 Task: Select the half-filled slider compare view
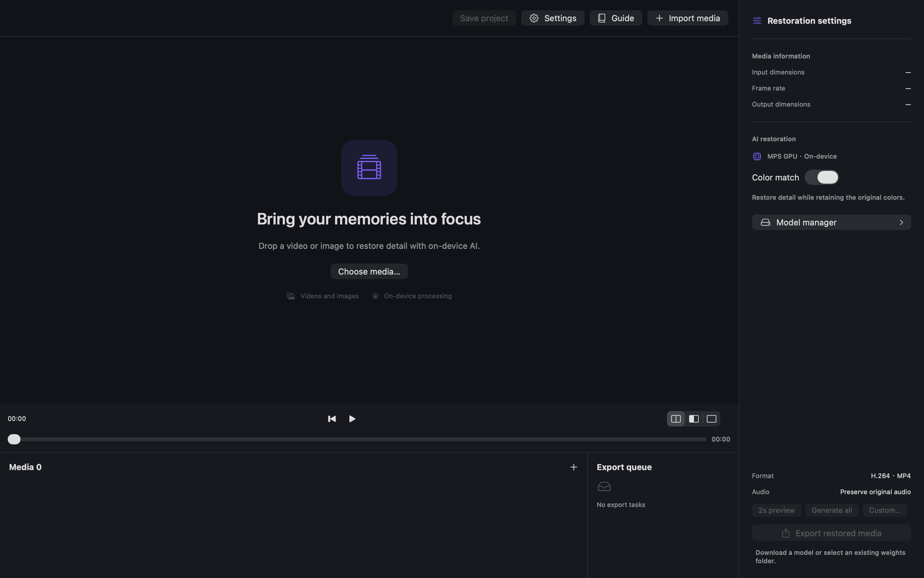(693, 419)
